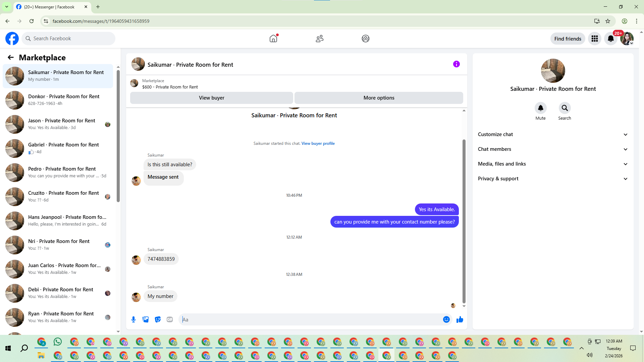
Task: Expand Media, files and links
Action: [x=552, y=164]
